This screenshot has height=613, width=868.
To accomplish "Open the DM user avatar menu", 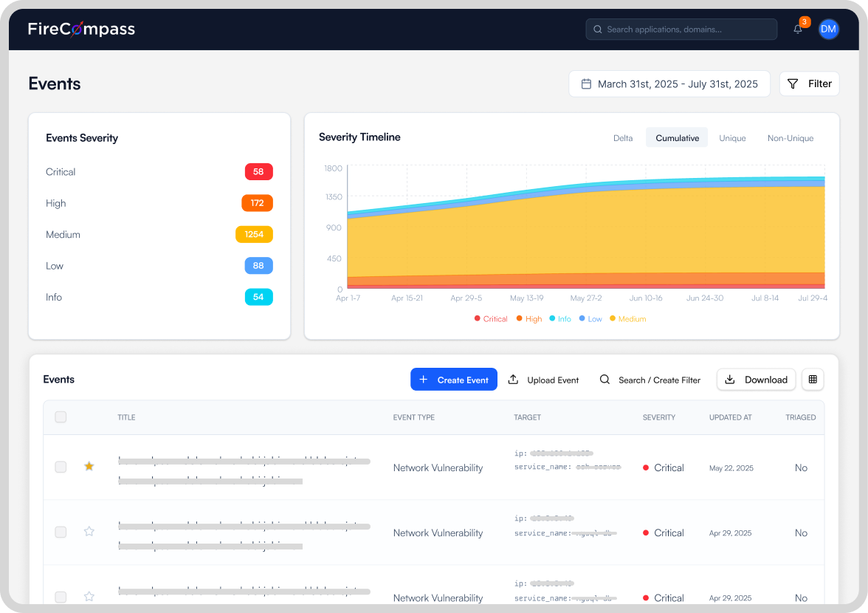I will [x=828, y=30].
